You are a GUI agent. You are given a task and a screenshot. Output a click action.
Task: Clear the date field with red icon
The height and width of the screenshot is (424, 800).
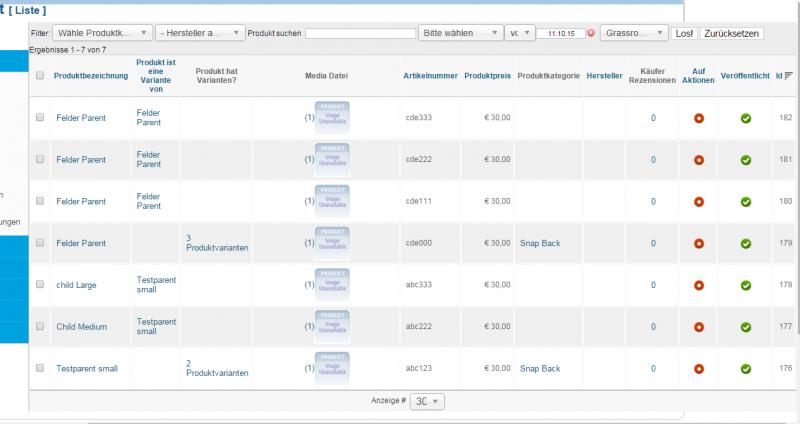click(x=591, y=33)
